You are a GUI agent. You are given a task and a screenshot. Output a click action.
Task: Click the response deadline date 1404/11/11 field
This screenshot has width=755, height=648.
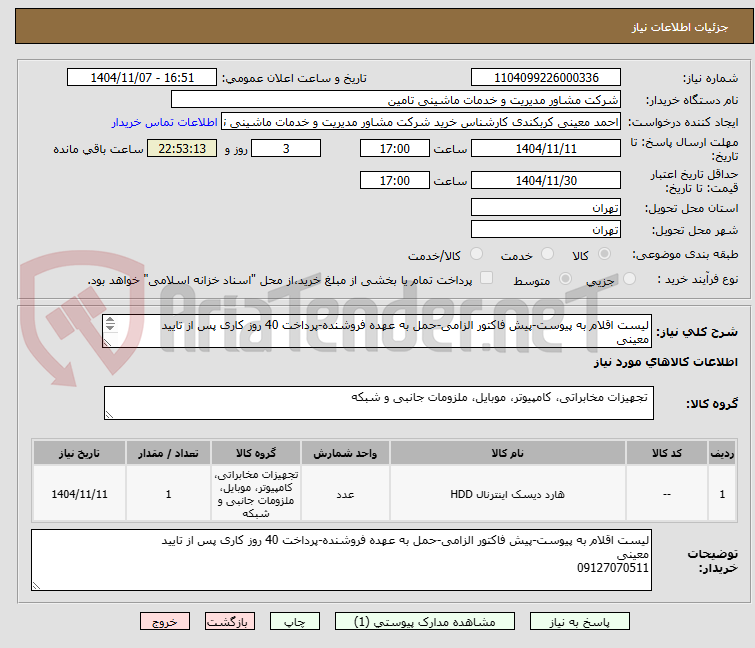click(x=546, y=148)
